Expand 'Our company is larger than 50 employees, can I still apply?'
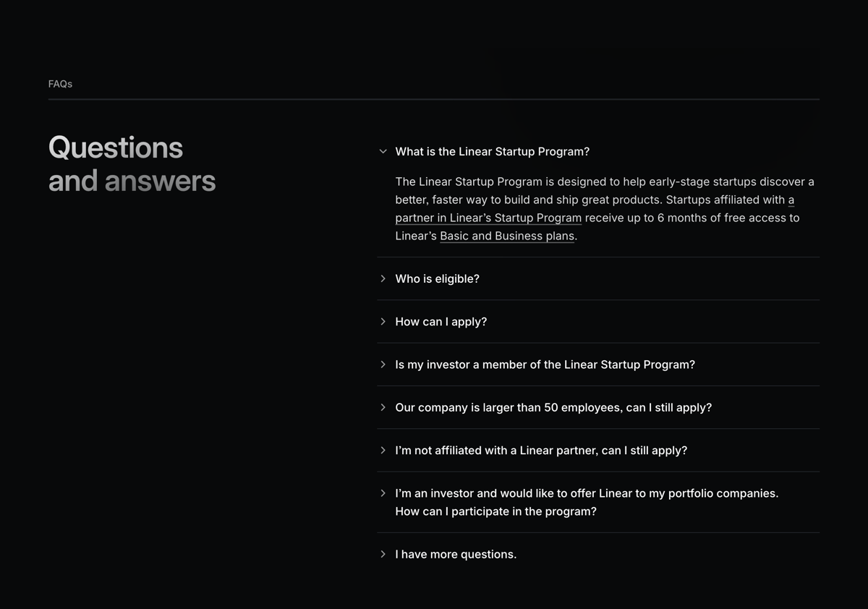The height and width of the screenshot is (609, 868). point(553,407)
